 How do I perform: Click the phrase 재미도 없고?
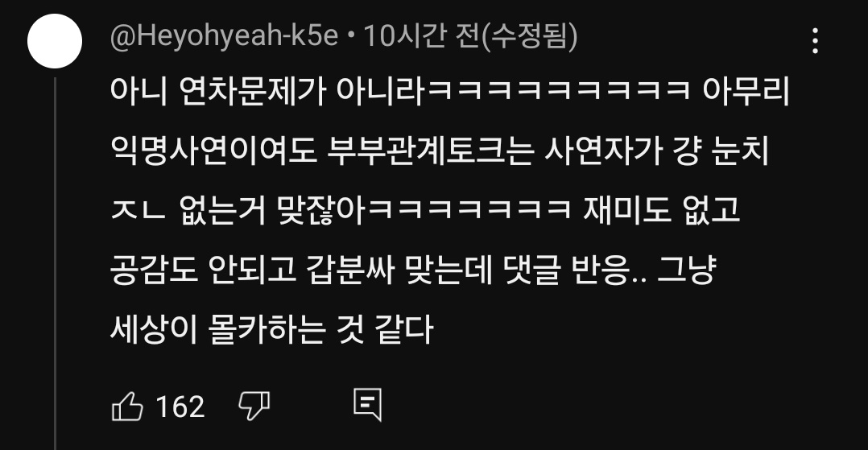(662, 210)
